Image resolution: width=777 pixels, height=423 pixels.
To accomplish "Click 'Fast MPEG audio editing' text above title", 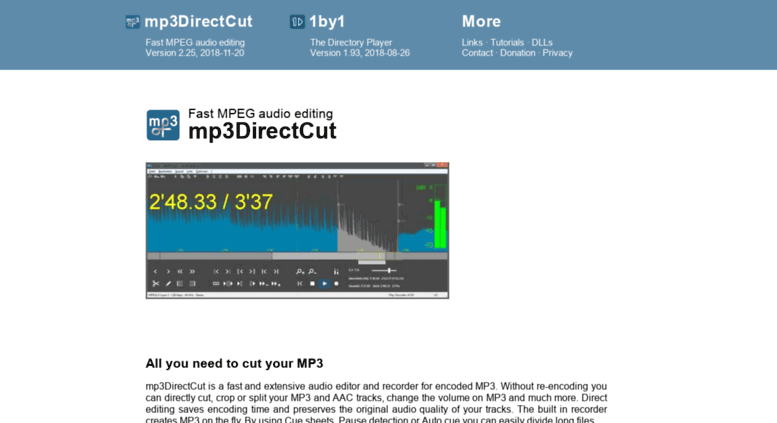I will pyautogui.click(x=261, y=113).
